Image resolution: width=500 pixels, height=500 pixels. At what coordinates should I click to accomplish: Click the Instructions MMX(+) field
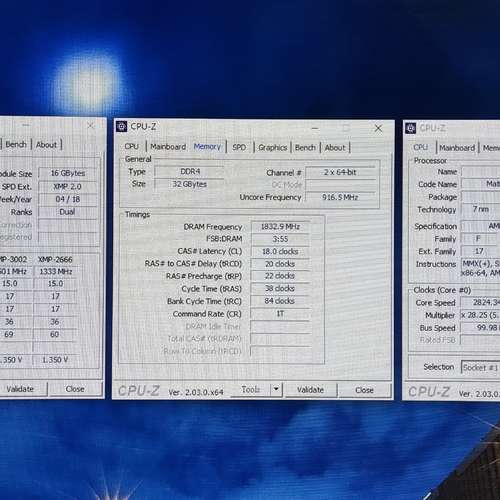coord(481,268)
